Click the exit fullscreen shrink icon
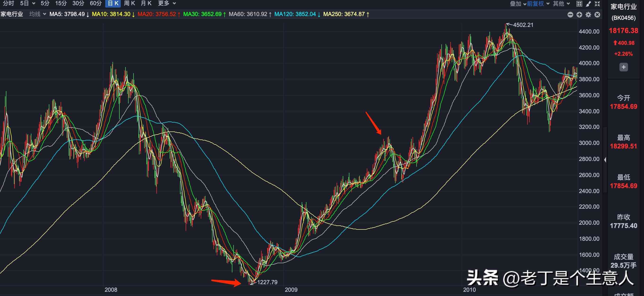644x296 pixels. pyautogui.click(x=598, y=4)
